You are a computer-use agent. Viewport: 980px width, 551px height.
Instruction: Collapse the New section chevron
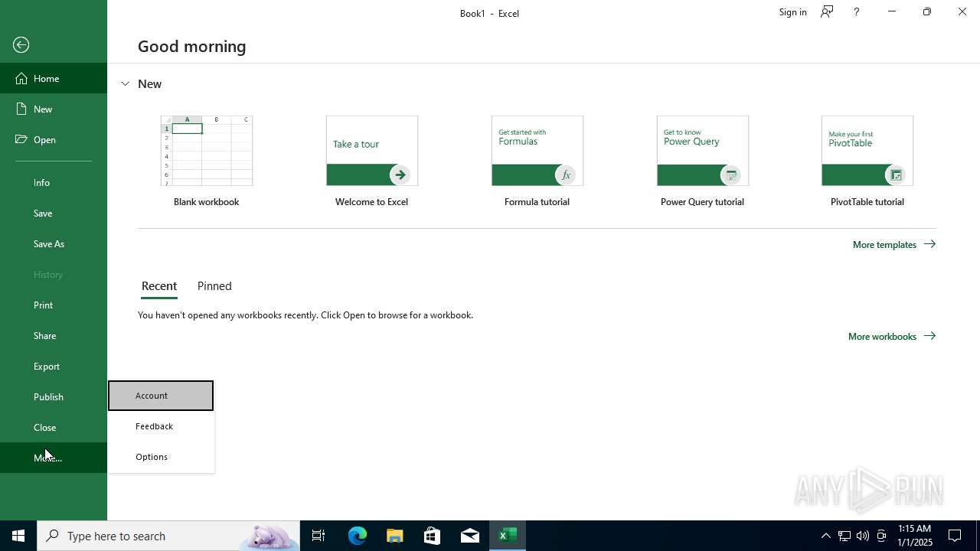[x=125, y=83]
